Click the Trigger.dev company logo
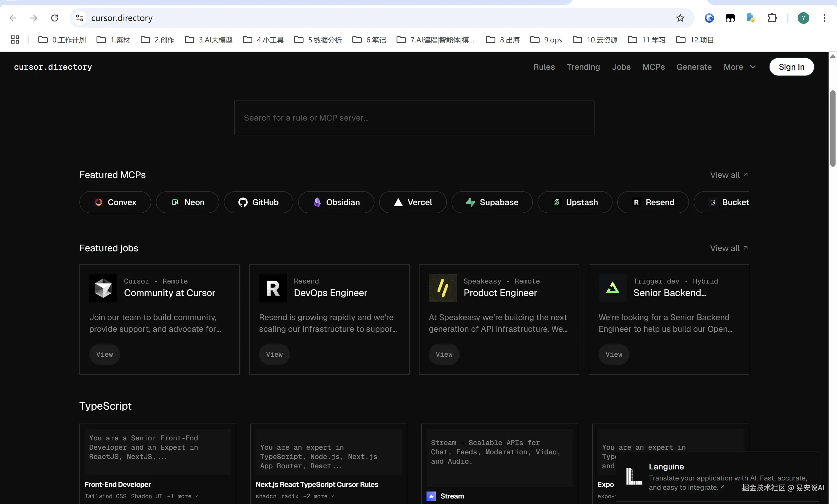The image size is (837, 504). [x=613, y=288]
